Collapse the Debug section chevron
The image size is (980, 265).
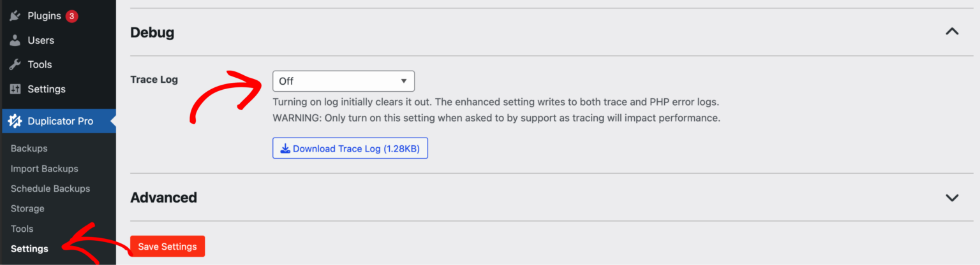[x=952, y=32]
